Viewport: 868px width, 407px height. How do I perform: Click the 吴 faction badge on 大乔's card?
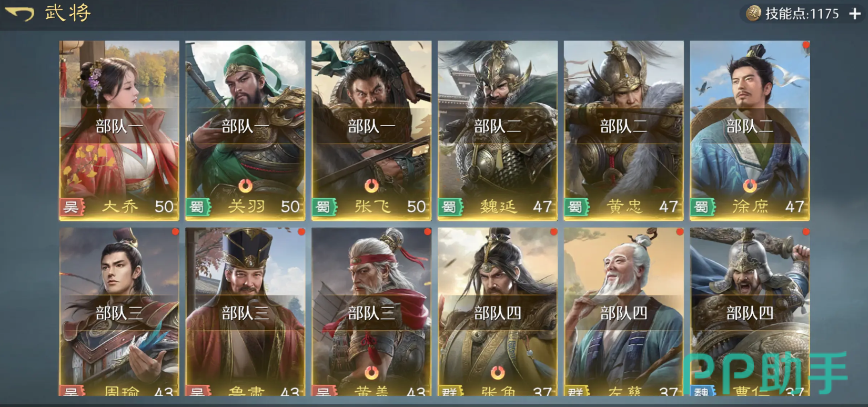tap(72, 207)
